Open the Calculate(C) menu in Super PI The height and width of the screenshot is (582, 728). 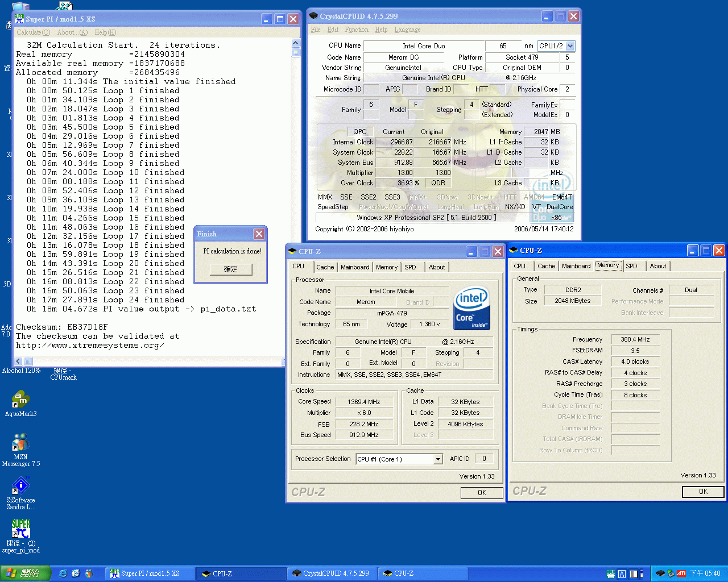tap(34, 32)
